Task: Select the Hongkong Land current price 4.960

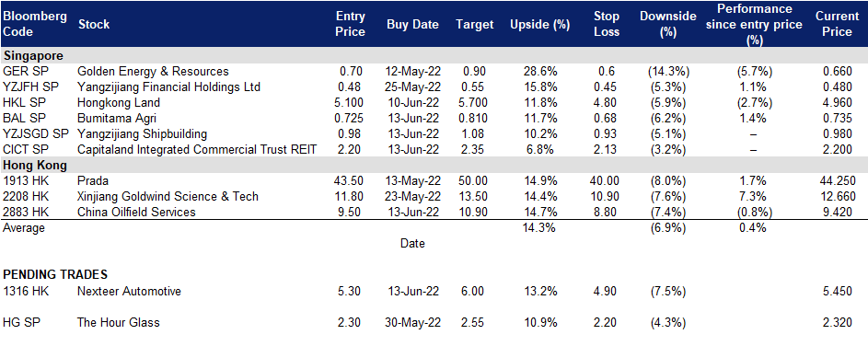Action: coord(837,102)
